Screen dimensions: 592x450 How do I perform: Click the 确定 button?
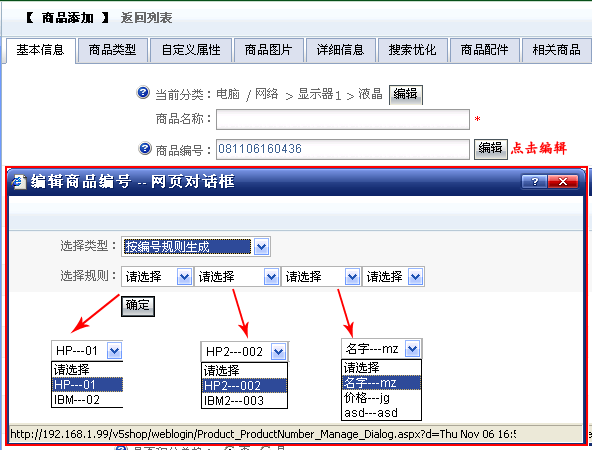coord(138,306)
